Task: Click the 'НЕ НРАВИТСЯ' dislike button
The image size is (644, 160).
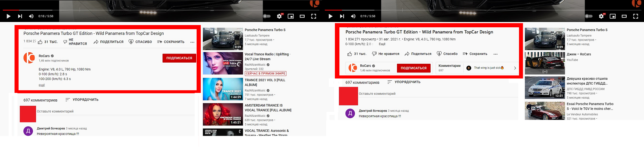Action: tap(75, 42)
